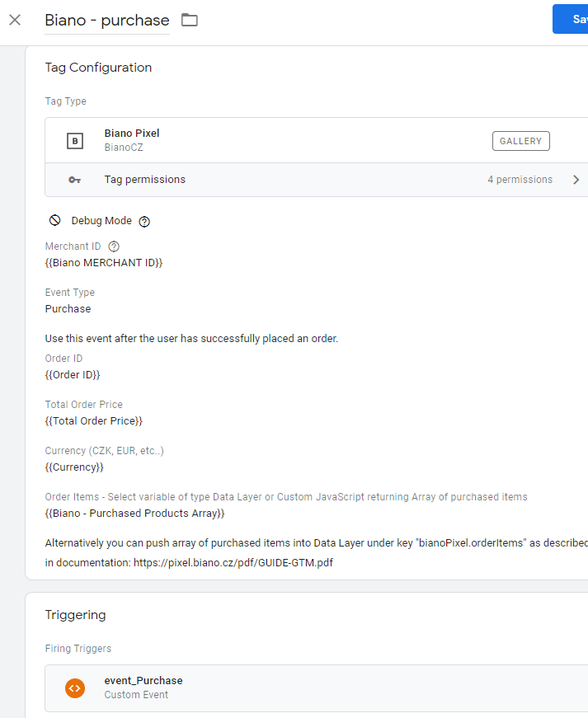
Task: Click the Custom Event trigger type label
Action: (x=136, y=695)
